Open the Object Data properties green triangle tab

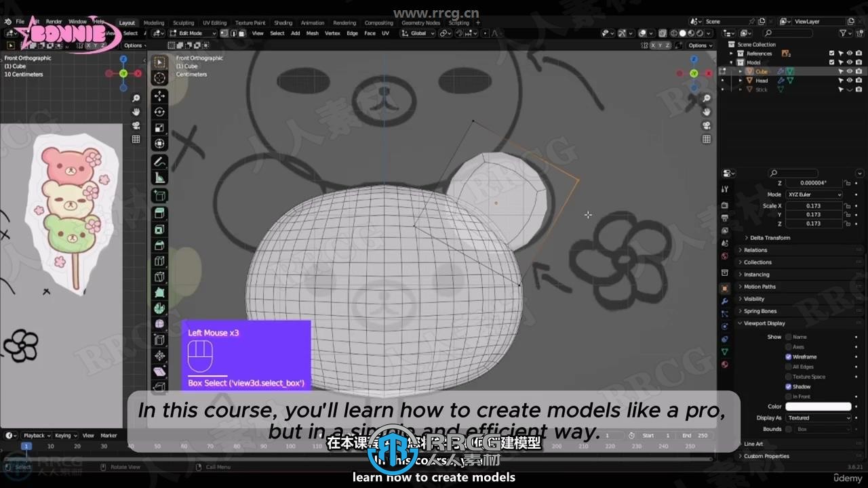725,352
